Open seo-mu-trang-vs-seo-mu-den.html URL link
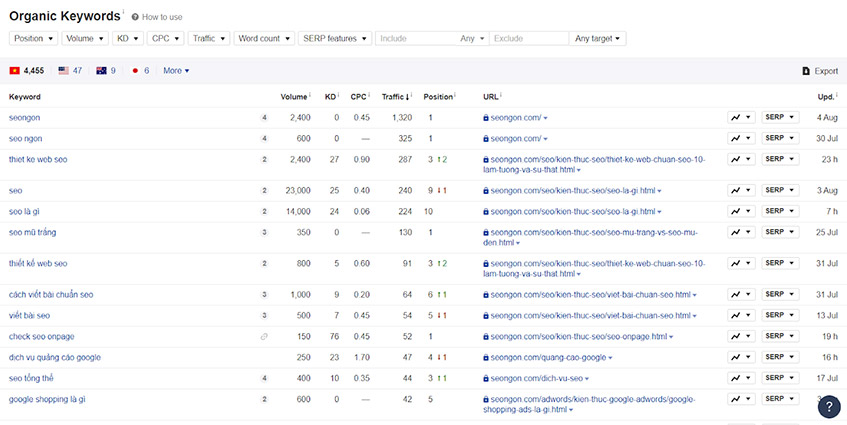Image resolution: width=847 pixels, height=425 pixels. click(x=590, y=238)
